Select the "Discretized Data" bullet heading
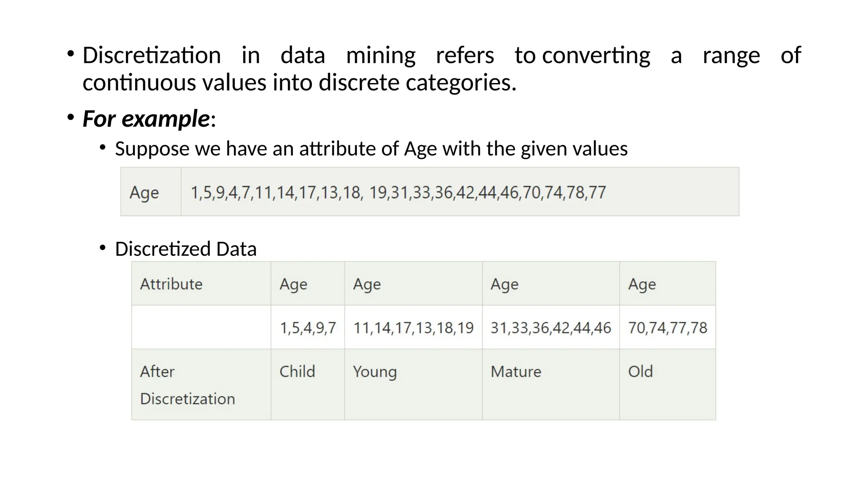This screenshot has width=868, height=488. pos(186,249)
